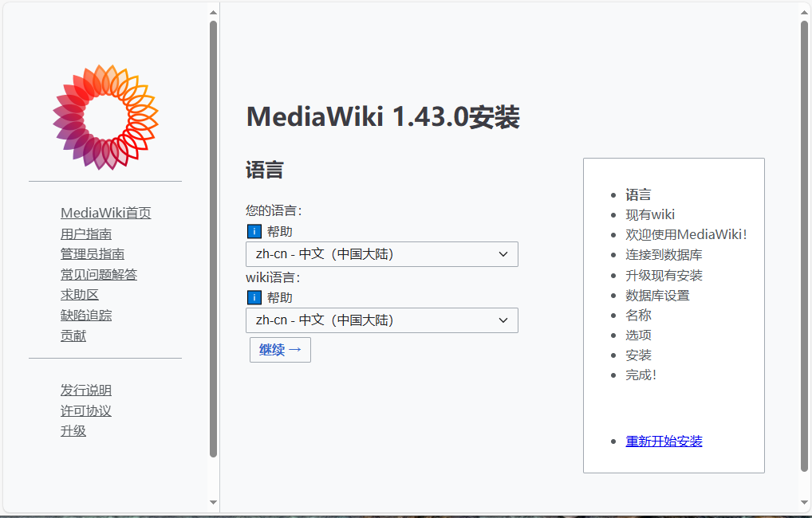This screenshot has height=518, width=812.
Task: Click the 完成！ step in install list
Action: pos(641,375)
